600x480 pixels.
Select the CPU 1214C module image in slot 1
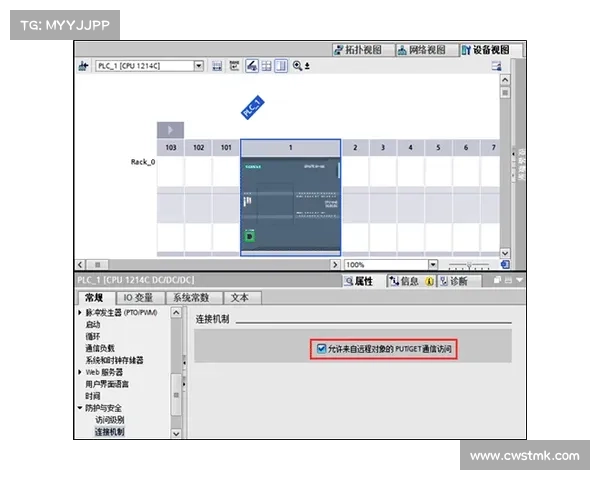(x=290, y=206)
